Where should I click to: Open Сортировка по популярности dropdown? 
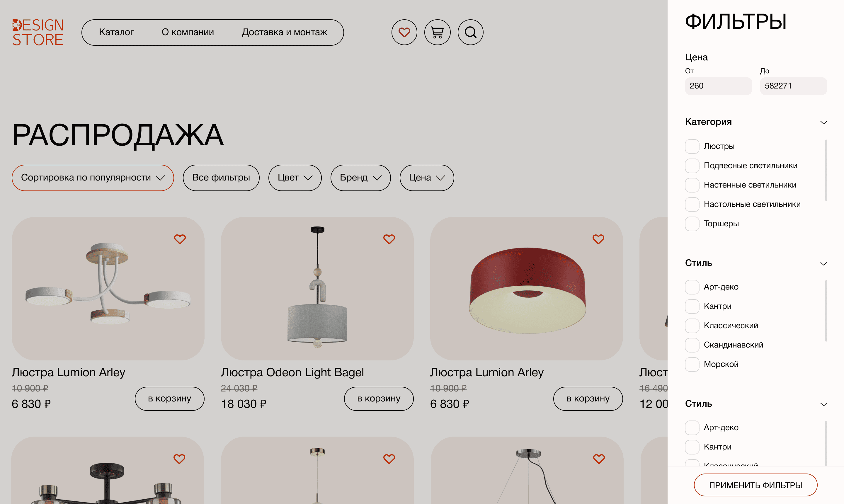click(x=93, y=178)
